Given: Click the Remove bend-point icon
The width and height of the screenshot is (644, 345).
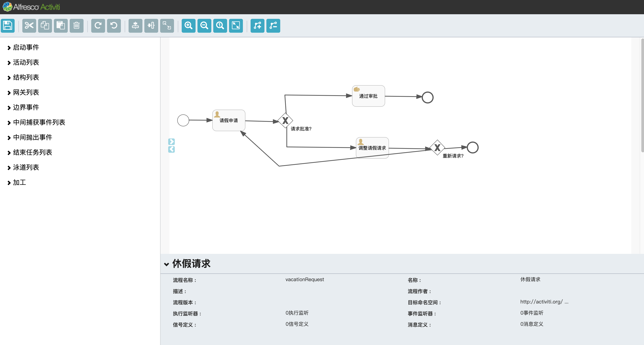Looking at the screenshot, I should coord(273,26).
